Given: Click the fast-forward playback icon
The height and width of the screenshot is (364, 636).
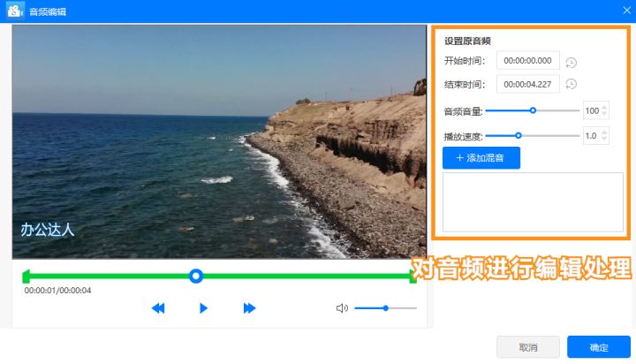Looking at the screenshot, I should click(x=249, y=308).
